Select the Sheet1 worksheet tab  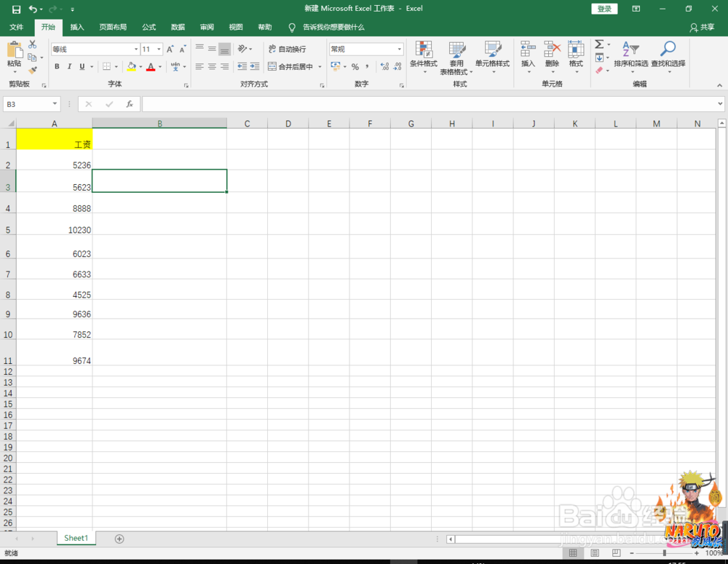[x=76, y=538]
